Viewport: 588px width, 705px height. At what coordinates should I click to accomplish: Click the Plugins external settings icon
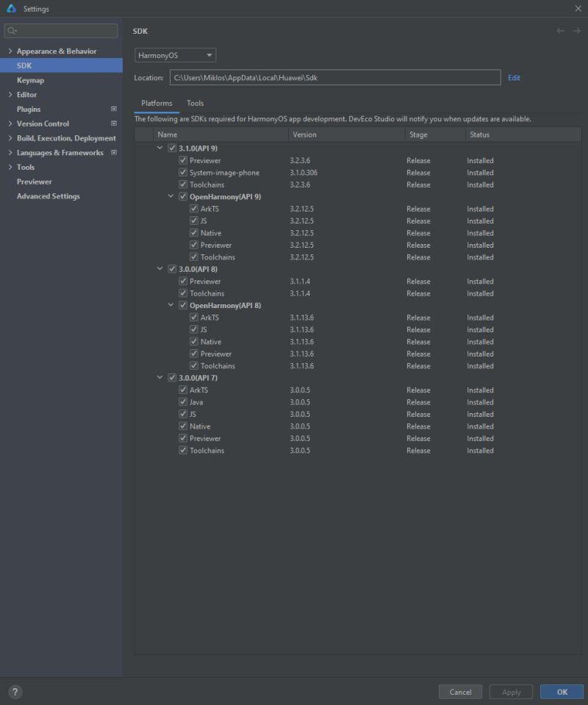pos(112,109)
